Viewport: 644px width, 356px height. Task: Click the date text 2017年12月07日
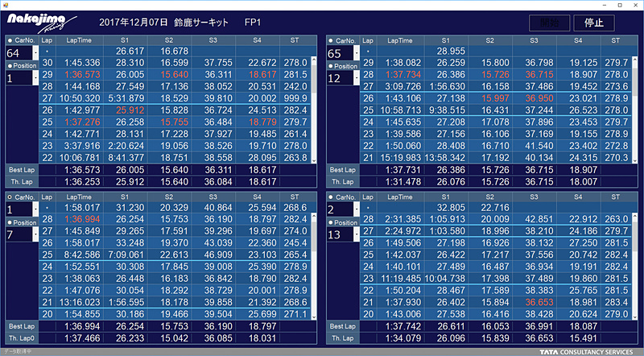(x=134, y=23)
